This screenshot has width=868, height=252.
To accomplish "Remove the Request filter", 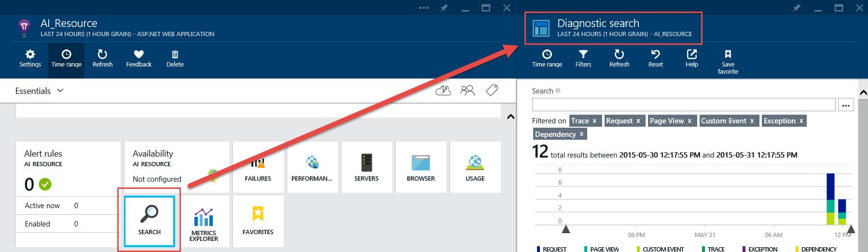I will 638,121.
